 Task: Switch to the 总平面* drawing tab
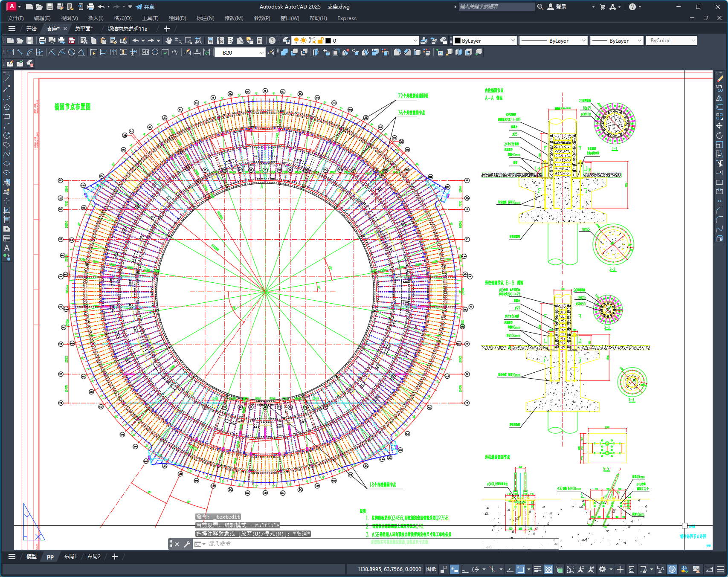(84, 29)
